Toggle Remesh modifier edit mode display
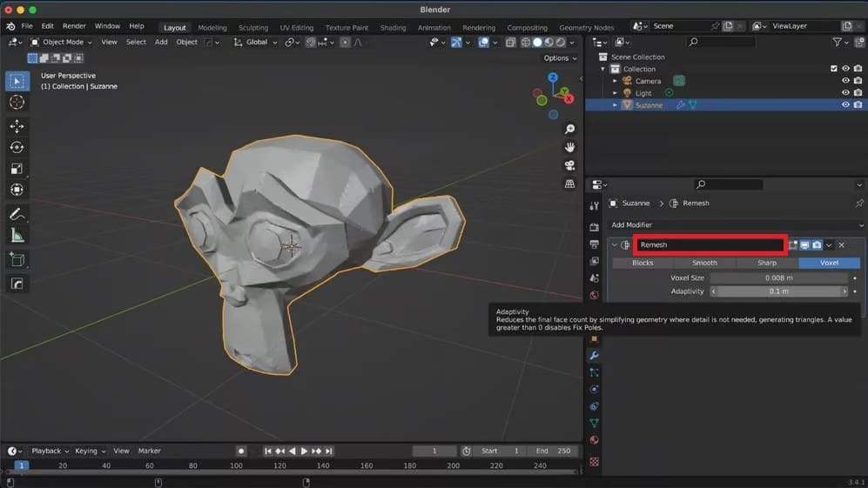The image size is (868, 488). 793,245
